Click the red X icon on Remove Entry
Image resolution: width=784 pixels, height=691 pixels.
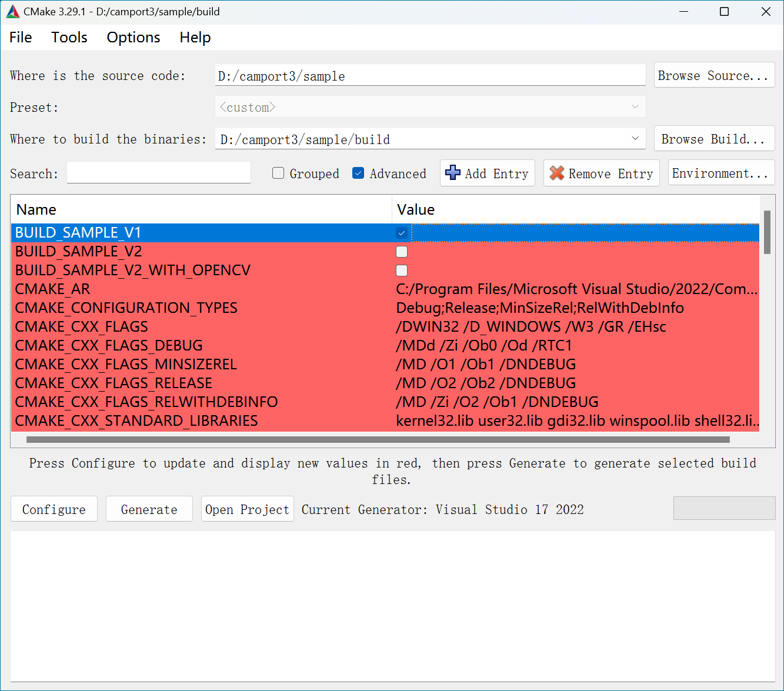(556, 173)
